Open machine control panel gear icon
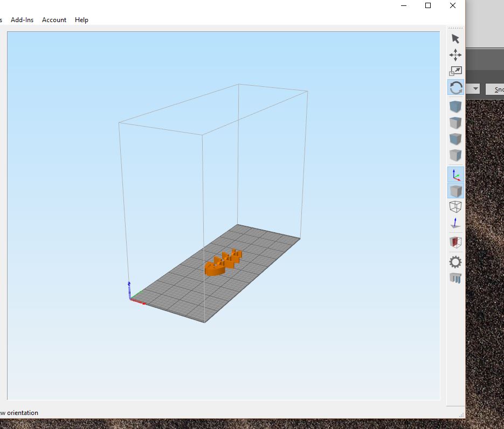504x429 pixels. [455, 262]
